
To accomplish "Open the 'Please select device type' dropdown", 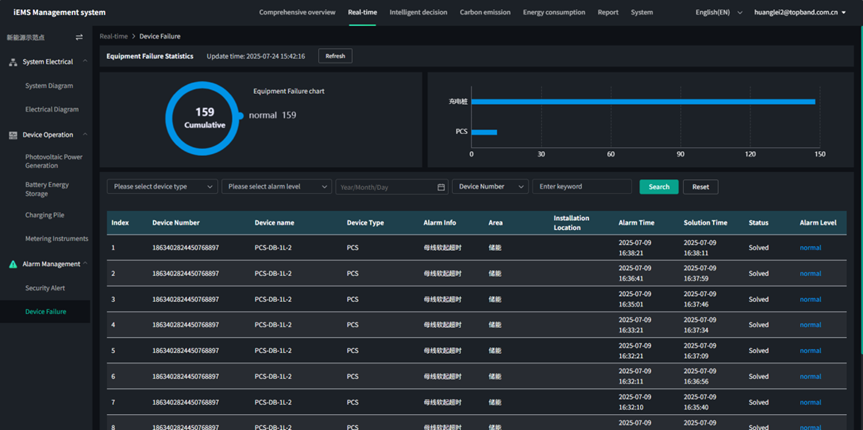I will [x=162, y=187].
